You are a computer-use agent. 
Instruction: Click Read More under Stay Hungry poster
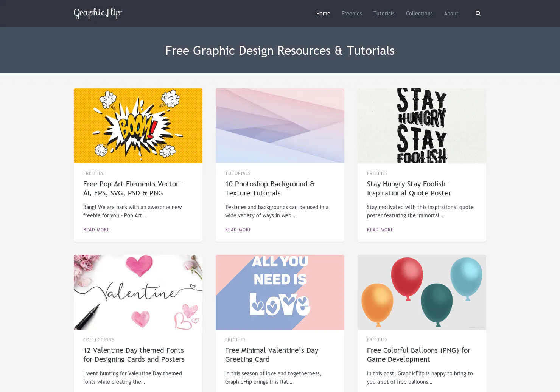pos(380,230)
